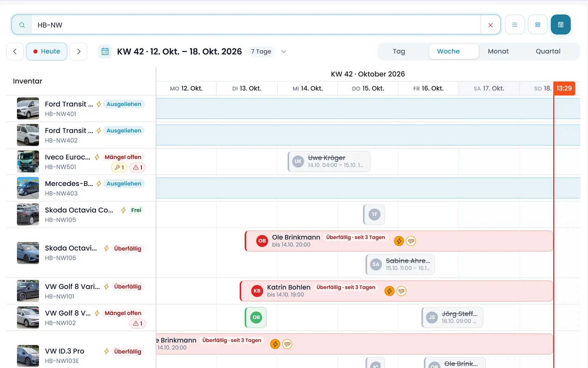Open the date picker calendar icon
The image size is (588, 368).
(105, 52)
